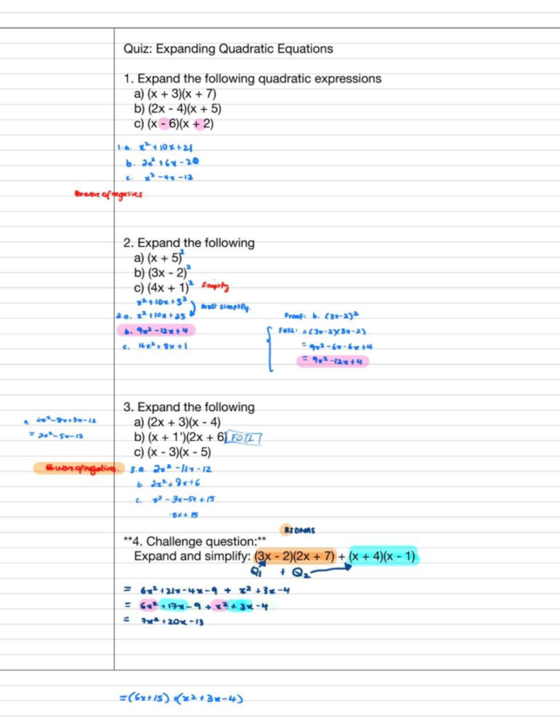This screenshot has width=560, height=728.
Task: Click orange-highlighted expression (3x - 2)(2x + 7)
Action: (295, 556)
